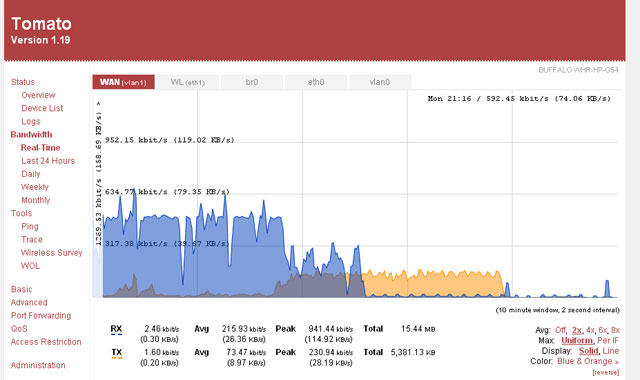Screen dimensions: 640x380
Task: Open Weekly bandwidth stats
Action: pyautogui.click(x=35, y=187)
